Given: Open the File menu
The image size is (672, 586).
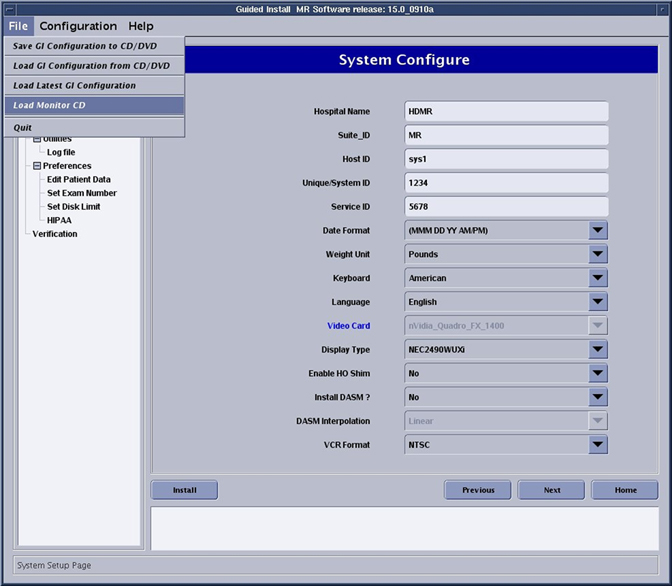Looking at the screenshot, I should click(18, 26).
